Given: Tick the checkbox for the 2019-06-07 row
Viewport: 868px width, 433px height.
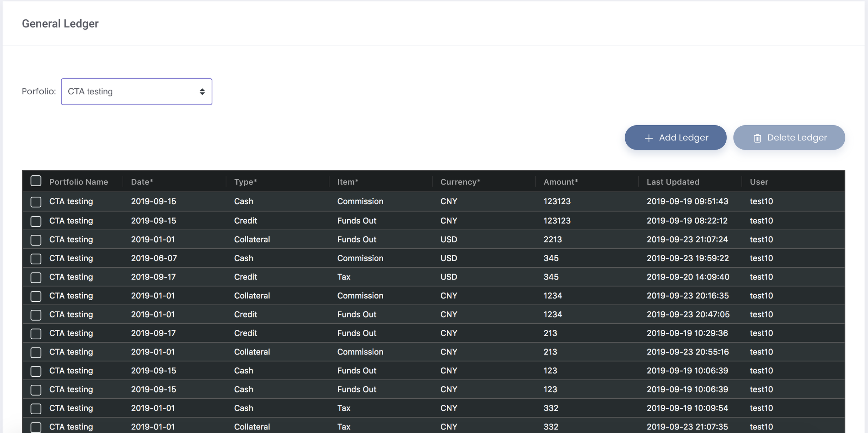Looking at the screenshot, I should pyautogui.click(x=36, y=259).
